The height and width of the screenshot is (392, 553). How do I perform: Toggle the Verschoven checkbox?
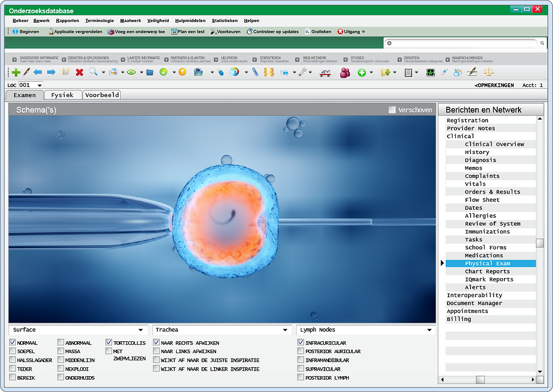[x=392, y=109]
